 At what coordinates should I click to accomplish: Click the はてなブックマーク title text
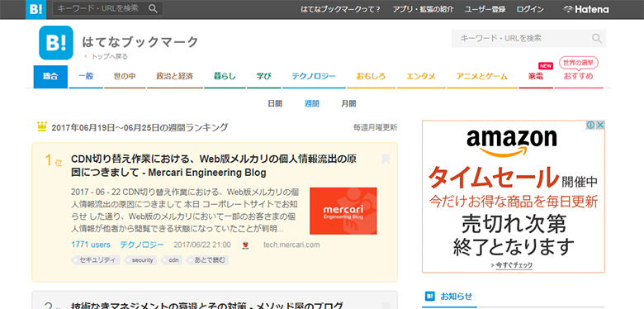(140, 41)
